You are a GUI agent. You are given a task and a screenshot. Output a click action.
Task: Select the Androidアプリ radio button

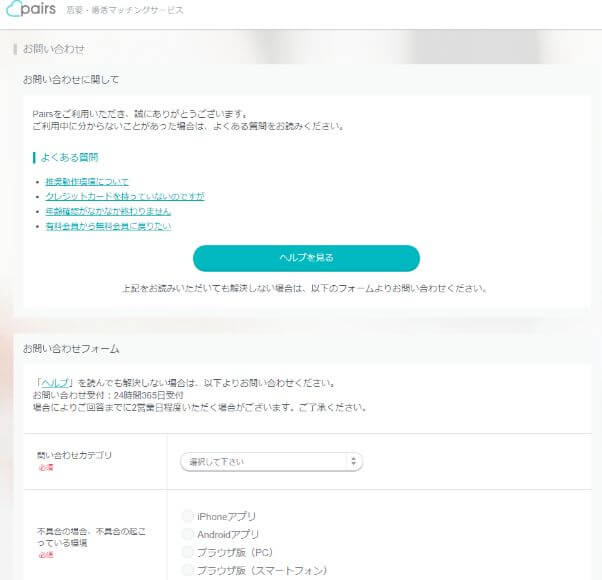(187, 534)
